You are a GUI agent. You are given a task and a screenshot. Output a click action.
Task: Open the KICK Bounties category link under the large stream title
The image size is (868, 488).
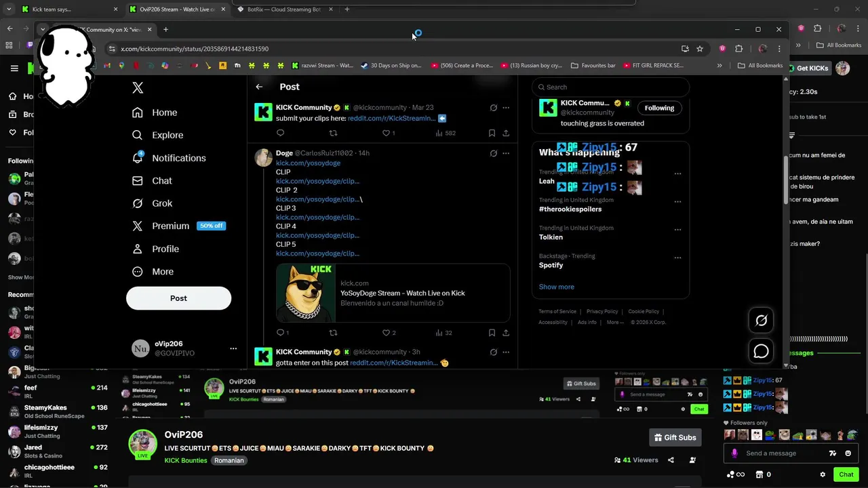(185, 460)
